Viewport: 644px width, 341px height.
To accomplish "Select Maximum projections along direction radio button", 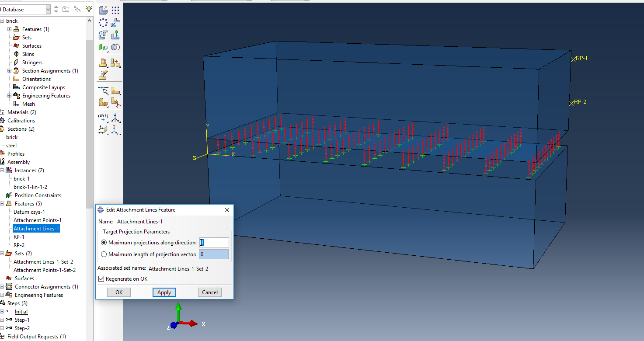I will [104, 243].
